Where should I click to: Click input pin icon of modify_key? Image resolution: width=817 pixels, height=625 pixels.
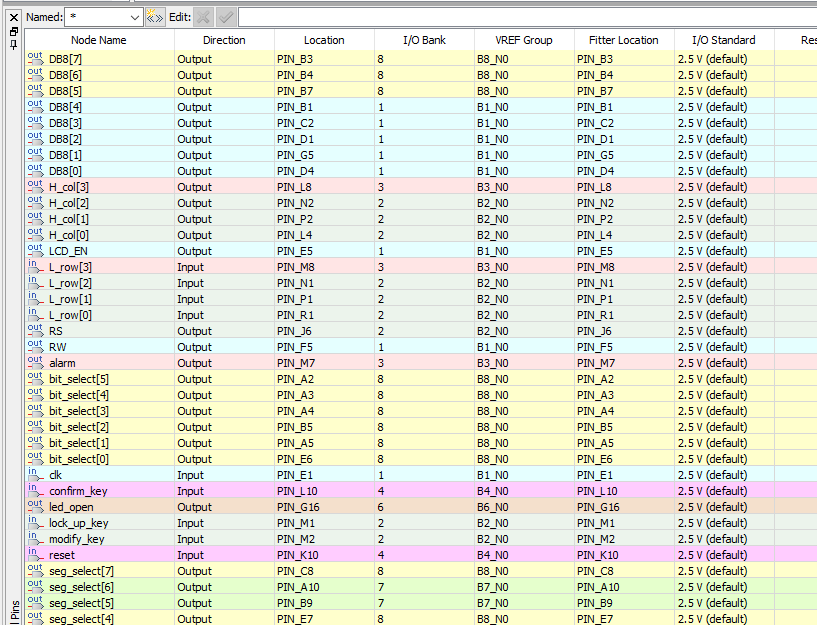(x=35, y=538)
